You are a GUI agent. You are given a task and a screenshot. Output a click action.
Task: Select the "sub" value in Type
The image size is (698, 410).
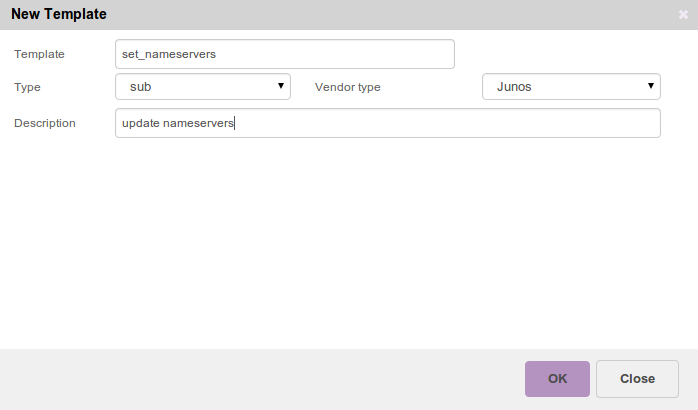pyautogui.click(x=140, y=87)
